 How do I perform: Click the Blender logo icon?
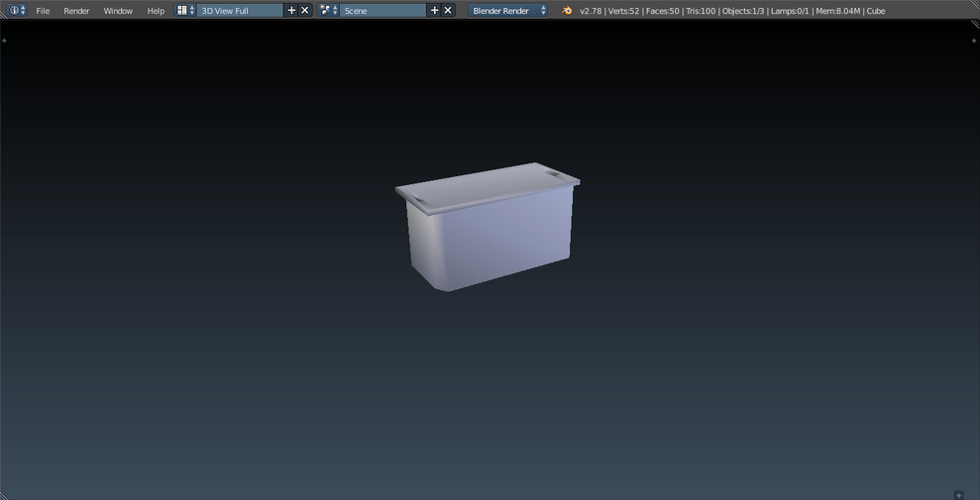pos(567,10)
